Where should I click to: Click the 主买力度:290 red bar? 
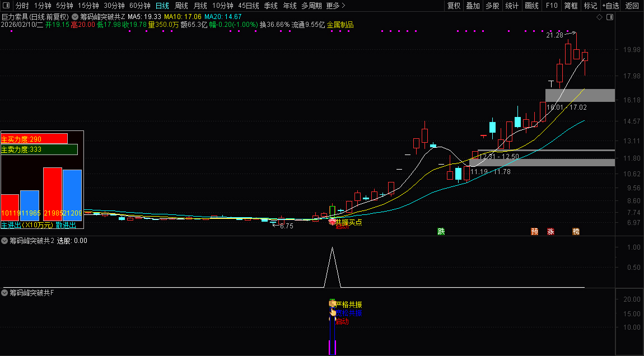(x=34, y=139)
